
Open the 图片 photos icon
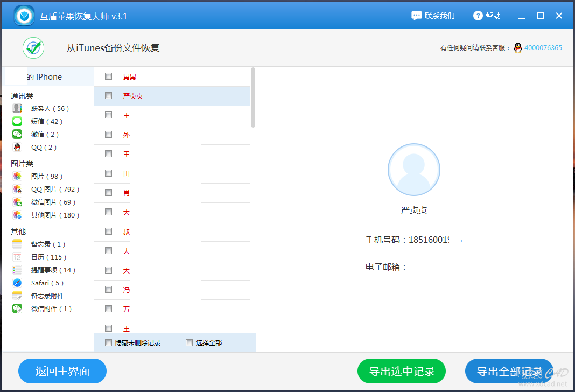17,177
